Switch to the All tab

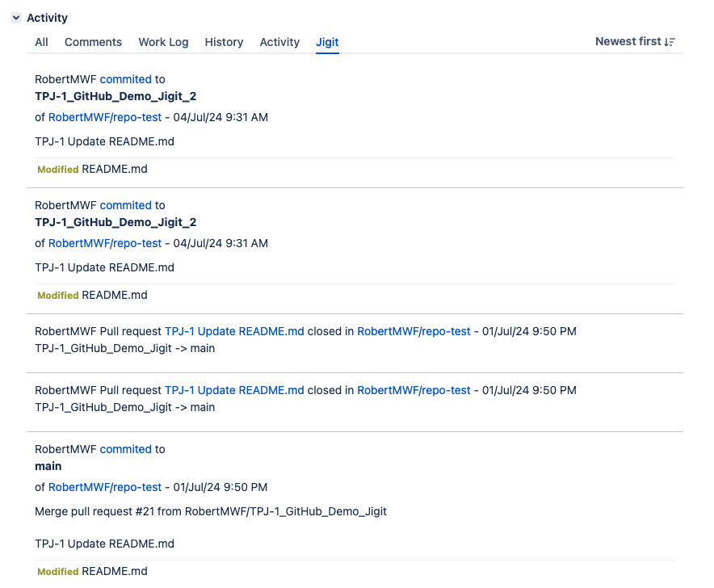pyautogui.click(x=41, y=42)
